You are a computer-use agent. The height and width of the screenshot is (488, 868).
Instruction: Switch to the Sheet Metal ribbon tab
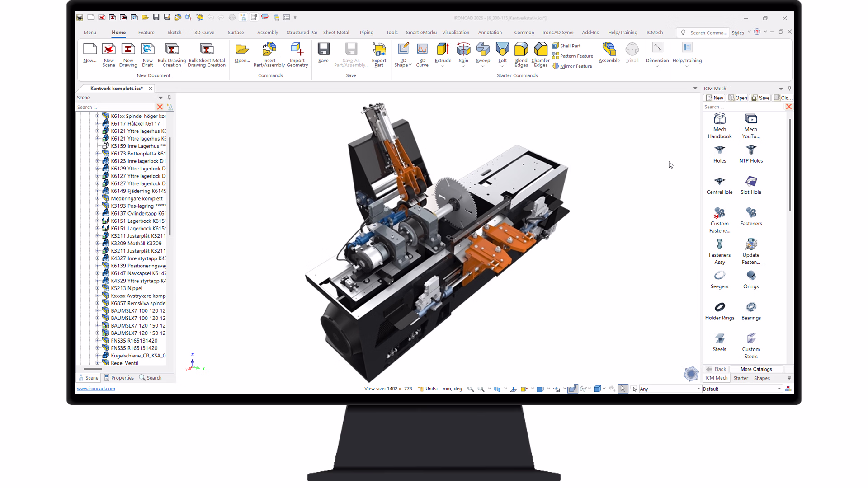click(x=336, y=32)
